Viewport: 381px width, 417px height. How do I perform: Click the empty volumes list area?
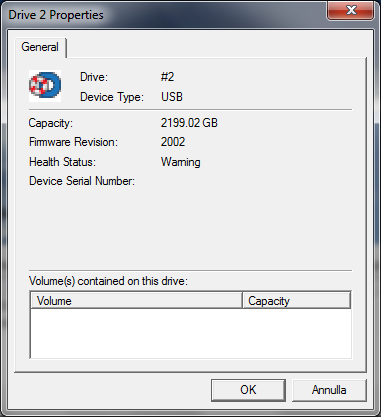point(191,333)
